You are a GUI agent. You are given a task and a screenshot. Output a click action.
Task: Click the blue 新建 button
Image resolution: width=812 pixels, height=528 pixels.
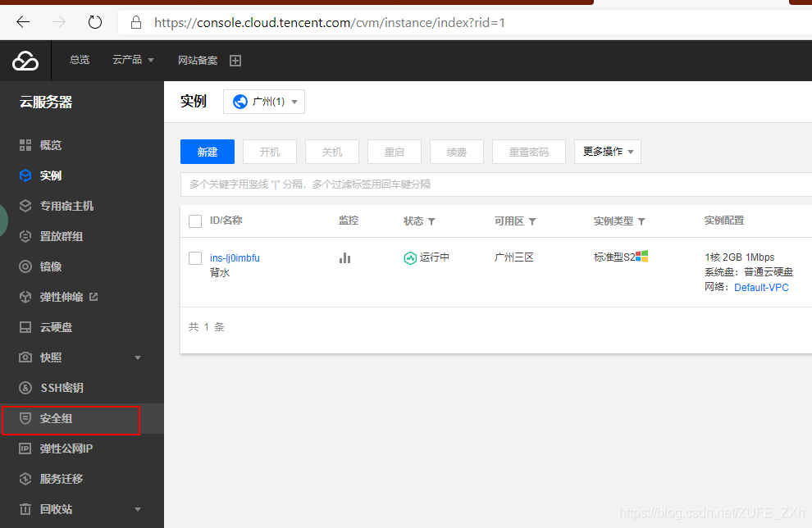pos(208,152)
